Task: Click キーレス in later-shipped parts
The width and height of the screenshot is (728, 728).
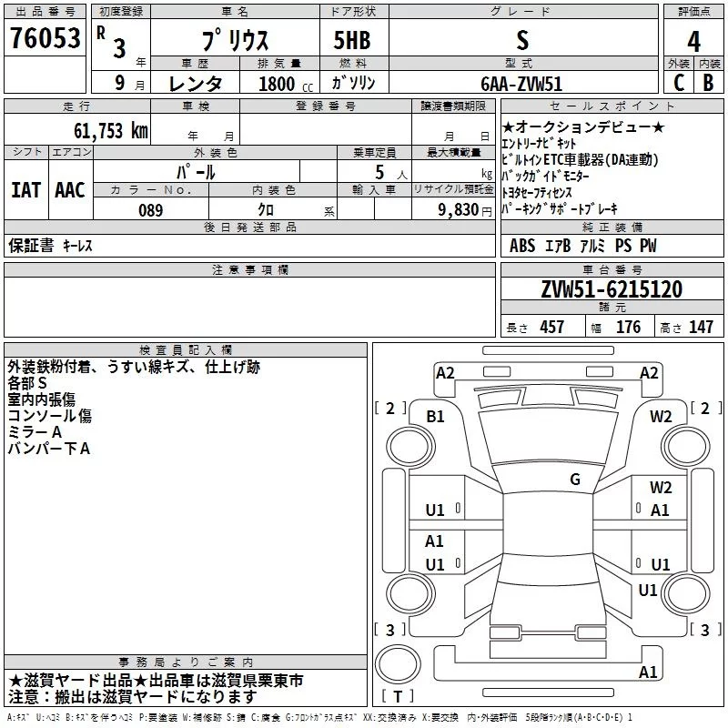Action: 77,246
